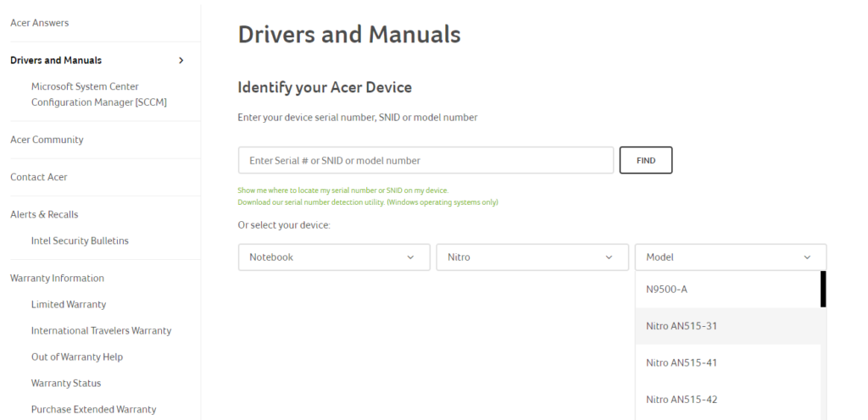
Task: Download the serial number detection utility
Action: [367, 202]
